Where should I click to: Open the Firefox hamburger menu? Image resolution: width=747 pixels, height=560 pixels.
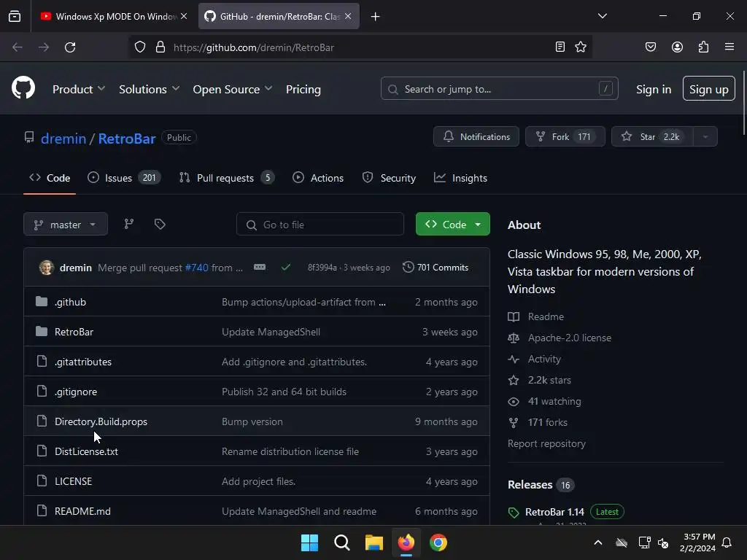(729, 47)
